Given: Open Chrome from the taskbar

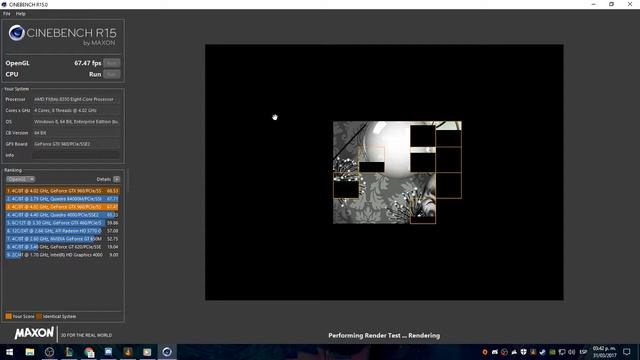Looking at the screenshot, I should 89,352.
